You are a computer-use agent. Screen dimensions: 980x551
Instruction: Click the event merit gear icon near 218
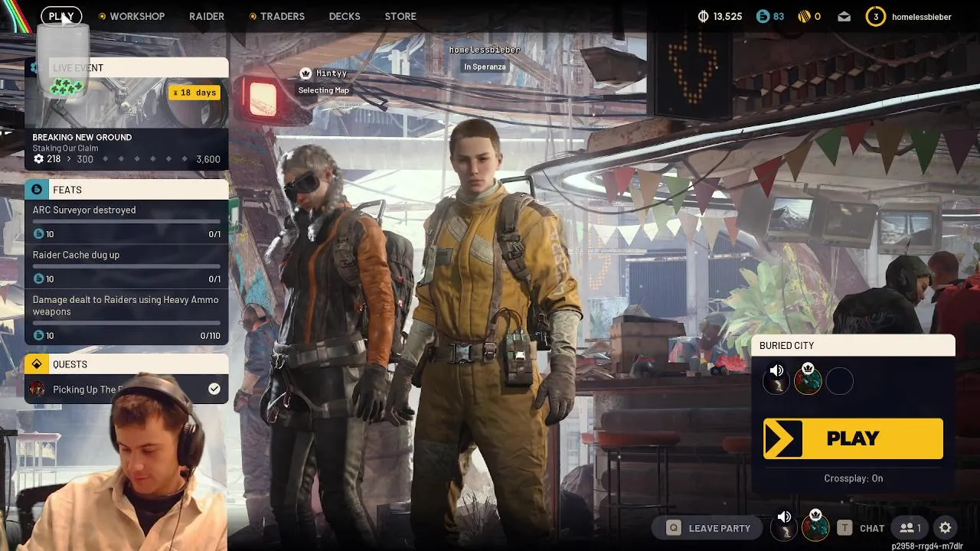(38, 159)
